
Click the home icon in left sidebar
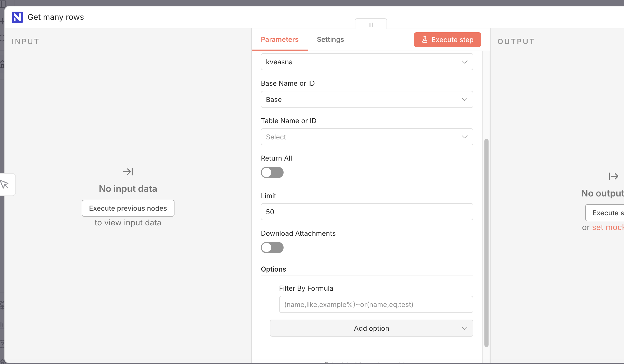pos(2,64)
